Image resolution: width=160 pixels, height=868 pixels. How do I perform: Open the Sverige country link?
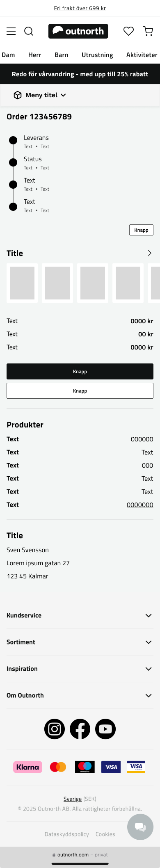pyautogui.click(x=73, y=799)
